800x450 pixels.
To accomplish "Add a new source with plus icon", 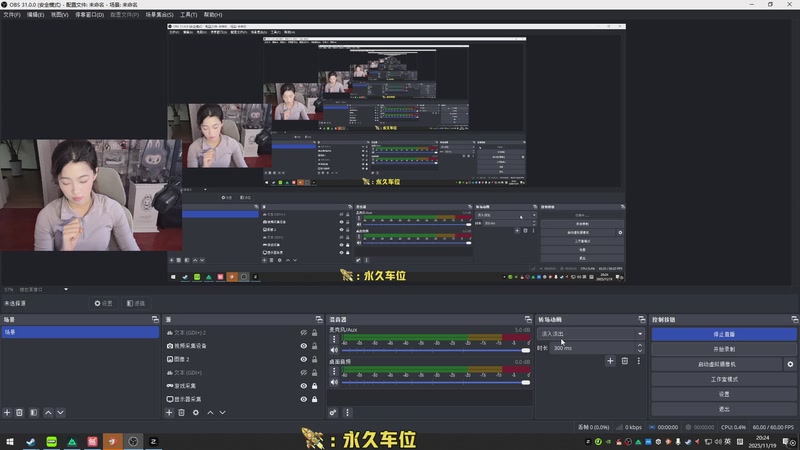I will pyautogui.click(x=169, y=412).
